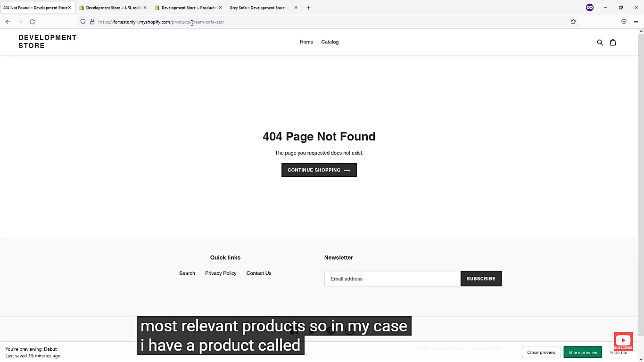Click the YouTube Subscribe badge
This screenshot has width=644, height=362.
pos(623,342)
